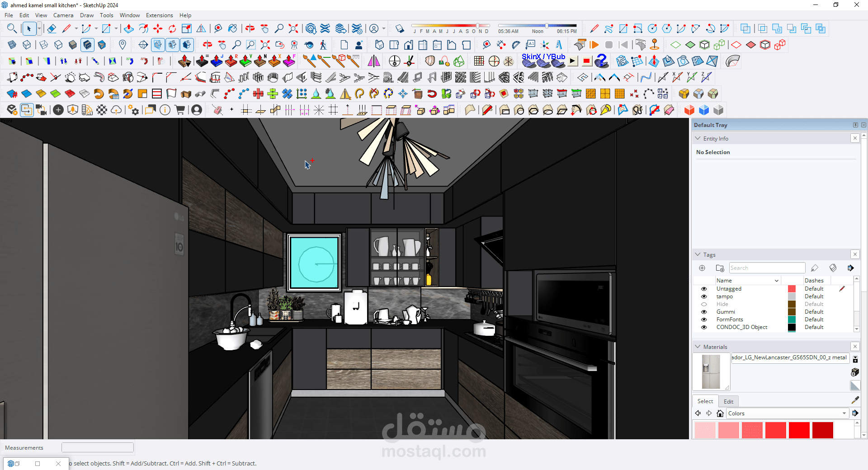Pick the Freehand drawing tool

click(x=609, y=29)
